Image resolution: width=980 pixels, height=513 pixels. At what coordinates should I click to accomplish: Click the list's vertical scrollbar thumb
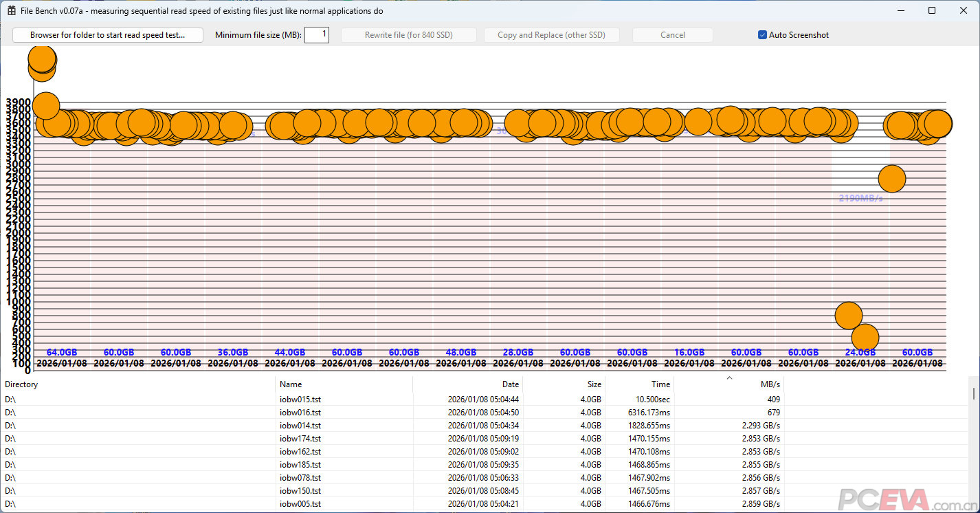(x=974, y=393)
